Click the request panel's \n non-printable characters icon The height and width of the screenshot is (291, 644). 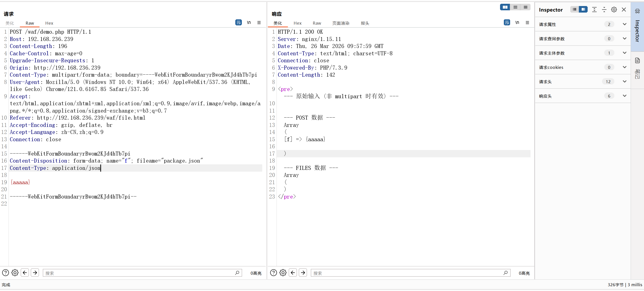pyautogui.click(x=249, y=23)
